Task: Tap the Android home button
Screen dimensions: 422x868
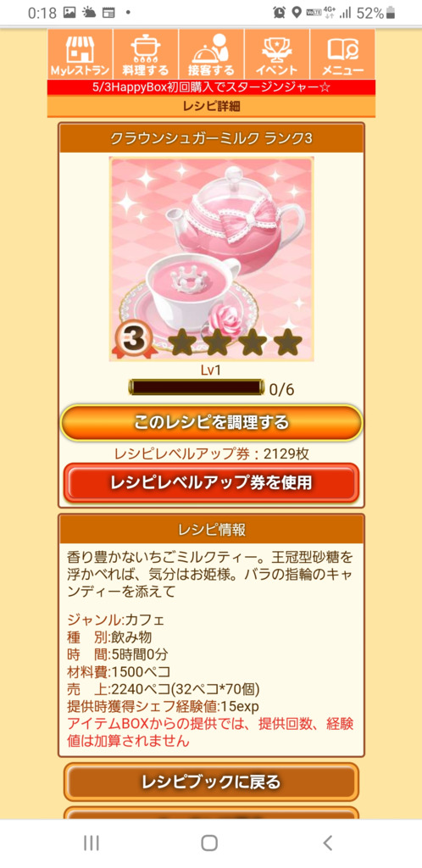Action: [x=209, y=843]
